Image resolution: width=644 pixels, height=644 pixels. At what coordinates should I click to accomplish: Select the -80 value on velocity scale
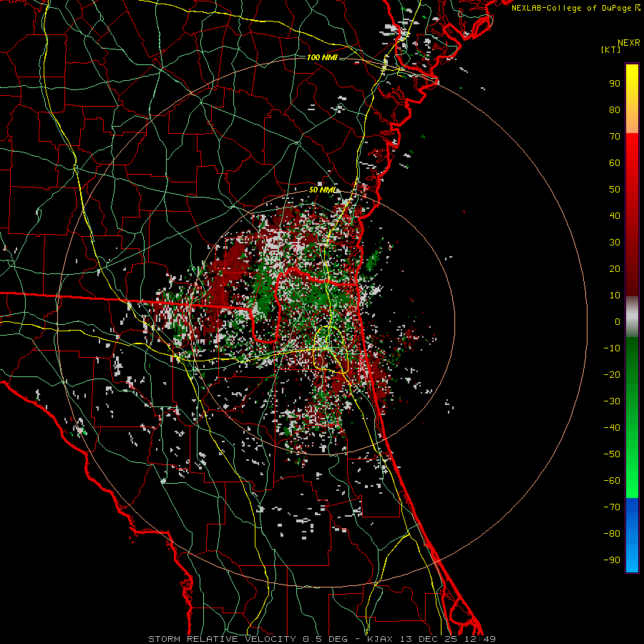click(612, 534)
